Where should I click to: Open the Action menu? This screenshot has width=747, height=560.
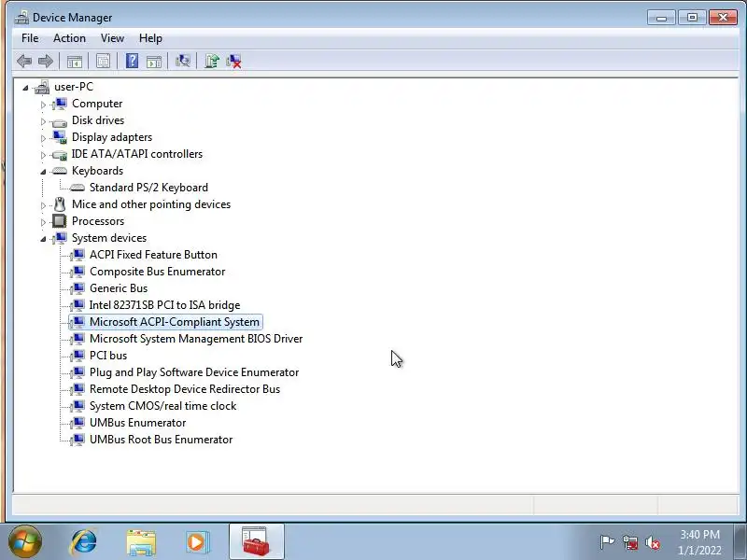click(69, 38)
